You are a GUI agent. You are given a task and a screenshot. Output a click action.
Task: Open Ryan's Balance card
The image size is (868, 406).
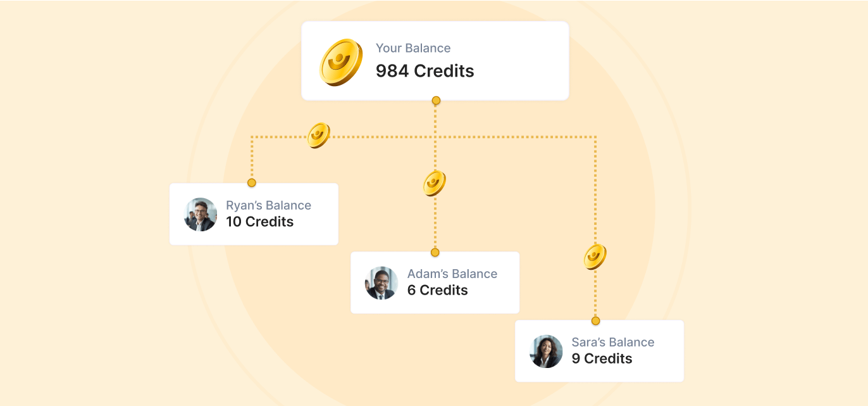(254, 214)
